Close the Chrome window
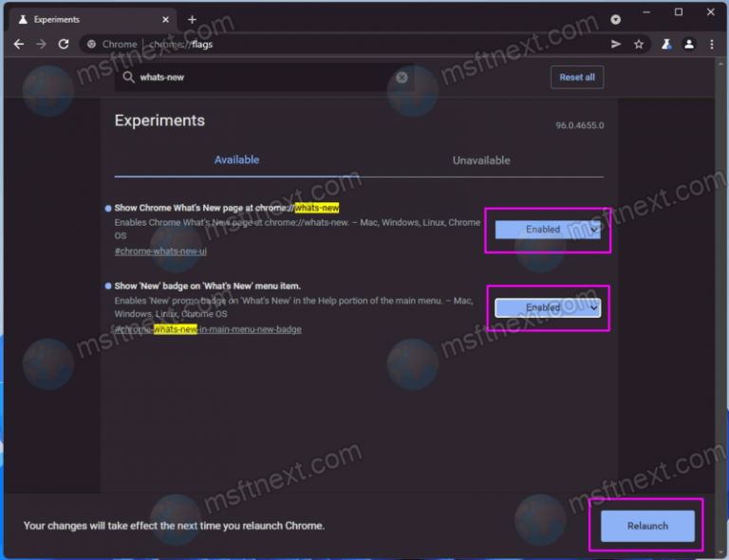Image resolution: width=729 pixels, height=560 pixels. pyautogui.click(x=710, y=12)
